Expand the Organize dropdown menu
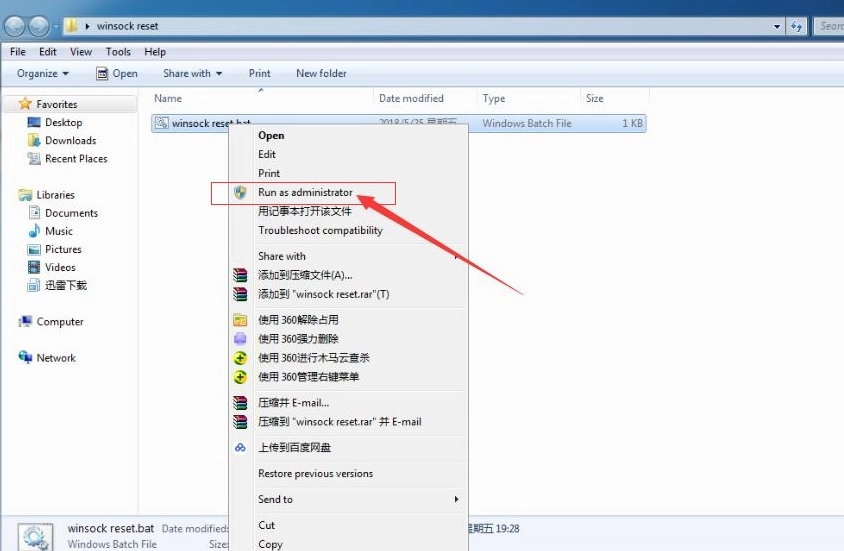 click(43, 73)
